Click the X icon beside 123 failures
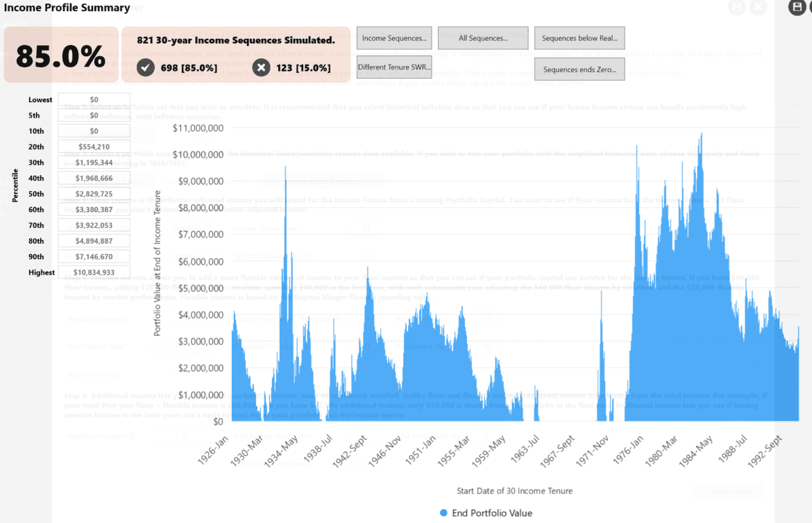 pos(261,67)
